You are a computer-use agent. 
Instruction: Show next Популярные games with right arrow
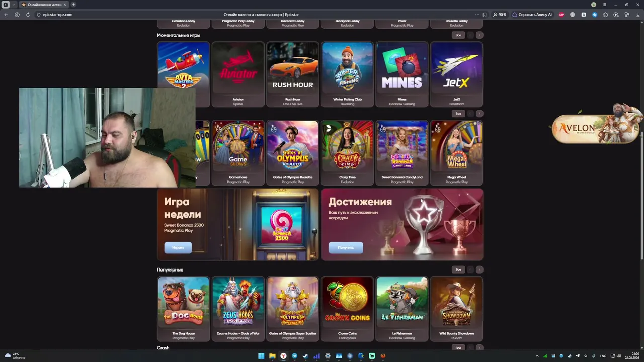479,269
